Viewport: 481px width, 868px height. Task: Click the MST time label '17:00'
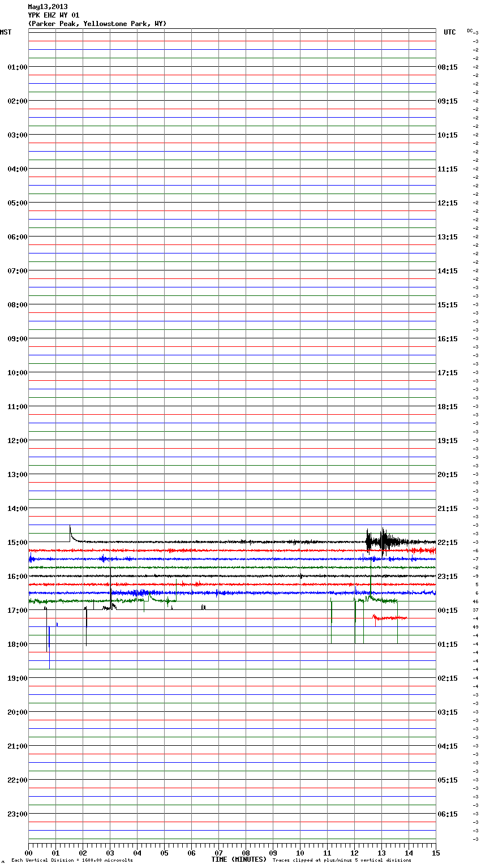coord(17,611)
